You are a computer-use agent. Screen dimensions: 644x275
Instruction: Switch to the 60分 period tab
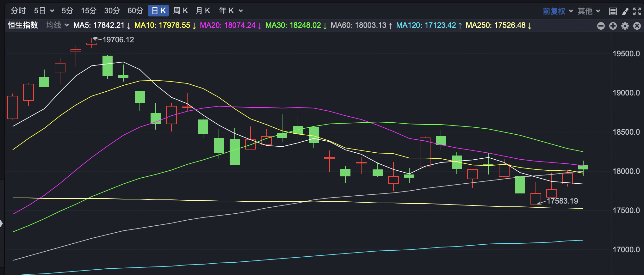pos(135,11)
